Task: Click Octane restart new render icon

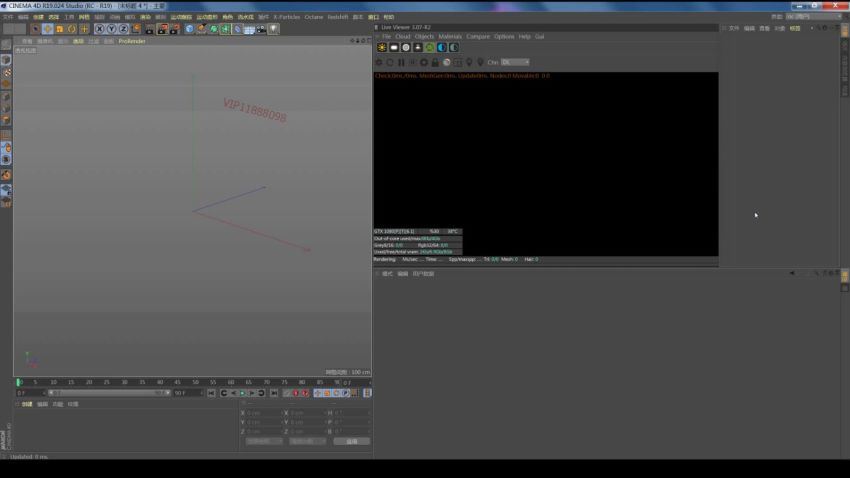Action: coord(390,62)
